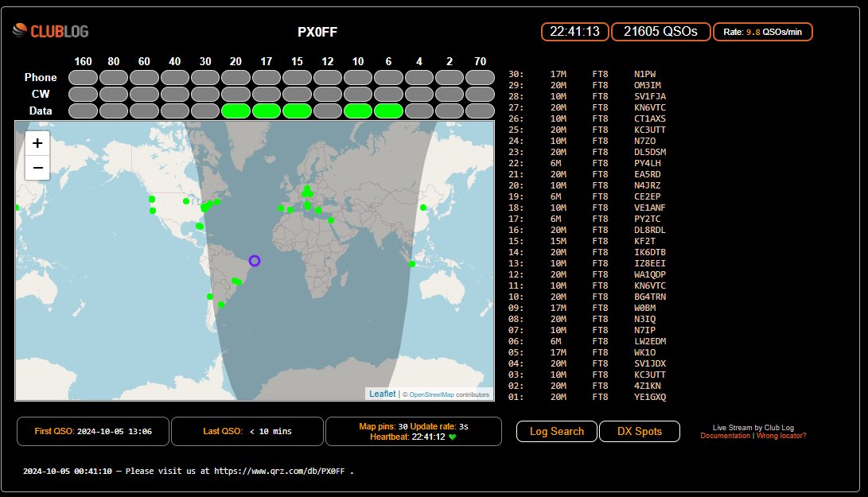Click callsign LW2EDM in the list
The height and width of the screenshot is (497, 868).
(x=650, y=341)
